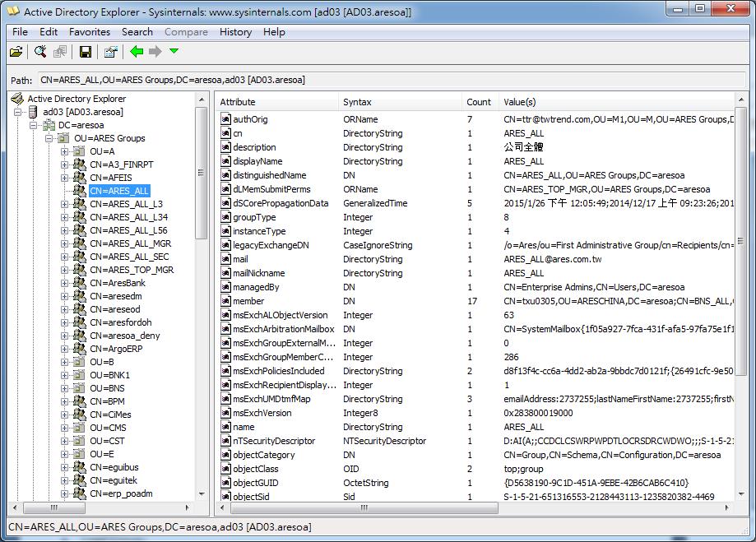Click the group icon beside CN=ARES_TOP_MGR
The height and width of the screenshot is (542, 756).
click(x=80, y=270)
